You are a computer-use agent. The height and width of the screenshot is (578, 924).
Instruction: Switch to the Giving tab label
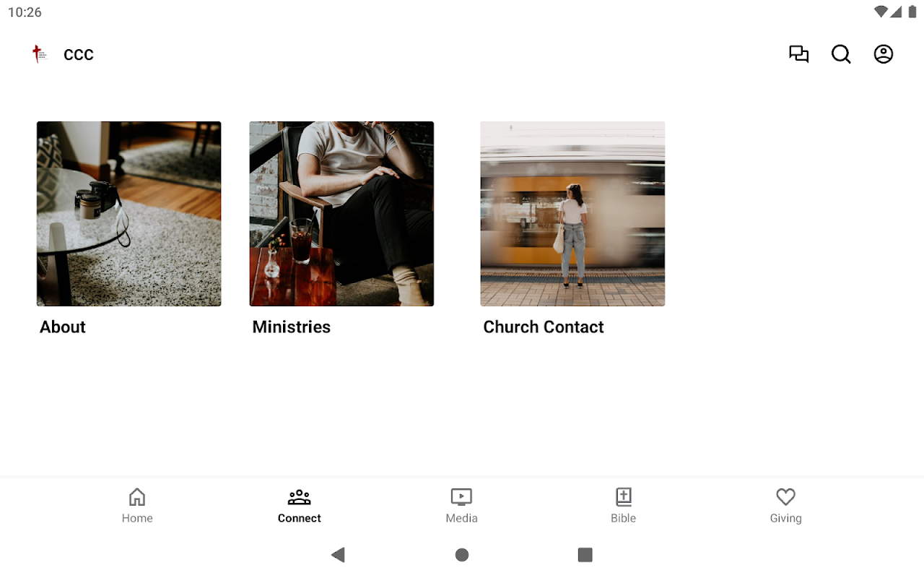click(785, 518)
